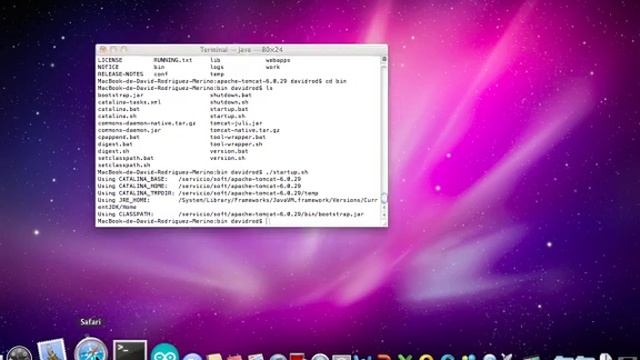The image size is (640, 360).
Task: Click the 'Using CATALINA_BASE:' output line
Action: pos(199,179)
